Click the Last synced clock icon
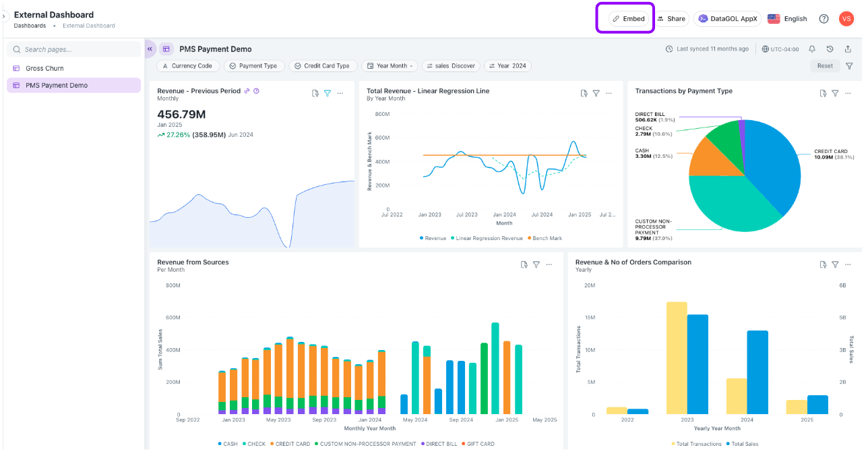868x462 pixels. tap(669, 49)
